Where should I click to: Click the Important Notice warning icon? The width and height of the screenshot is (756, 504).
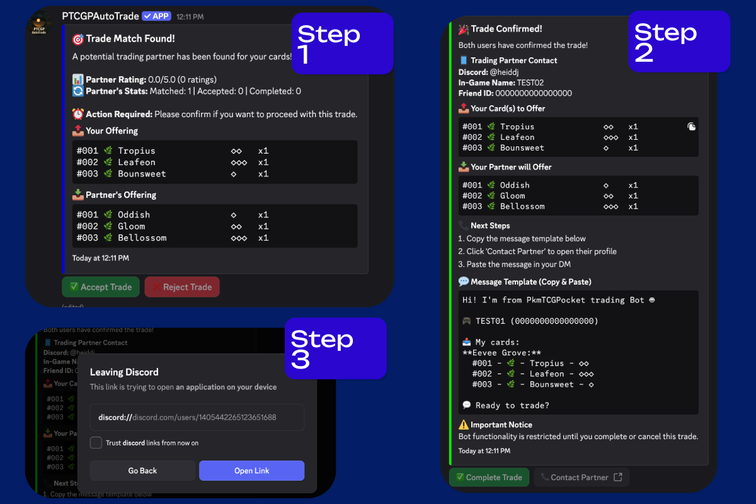(464, 424)
